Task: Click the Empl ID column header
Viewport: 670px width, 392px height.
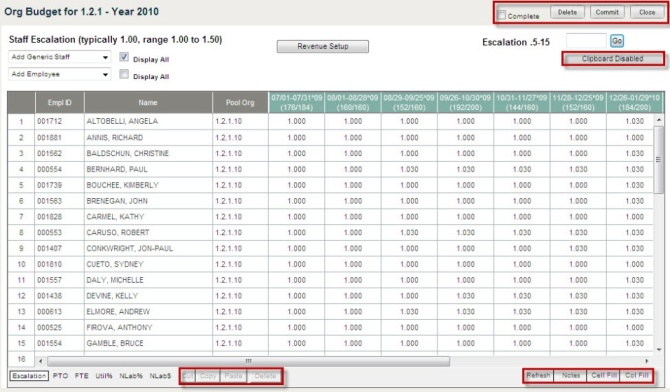Action: 59,103
